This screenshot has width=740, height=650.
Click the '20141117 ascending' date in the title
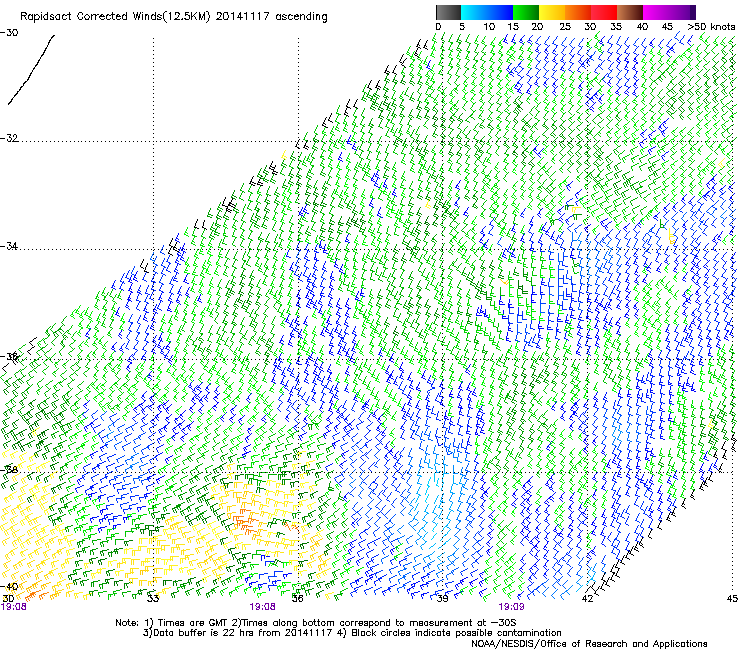tap(271, 17)
